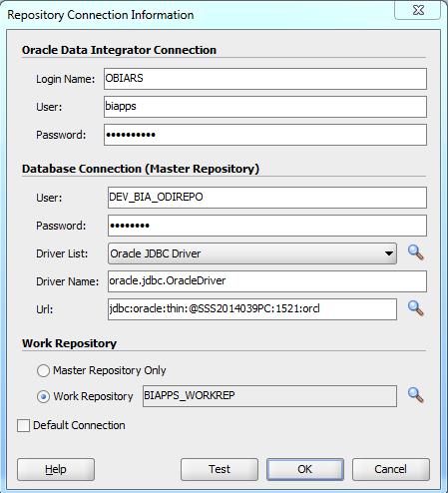Viewport: 448px width, 493px height.
Task: Click the magnifier icon beside the Url field
Action: [x=415, y=308]
